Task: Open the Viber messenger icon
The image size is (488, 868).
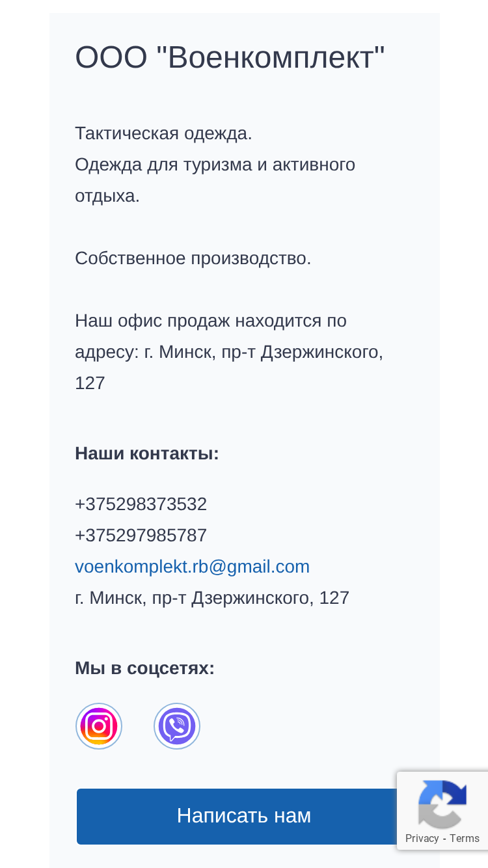Action: 177,726
